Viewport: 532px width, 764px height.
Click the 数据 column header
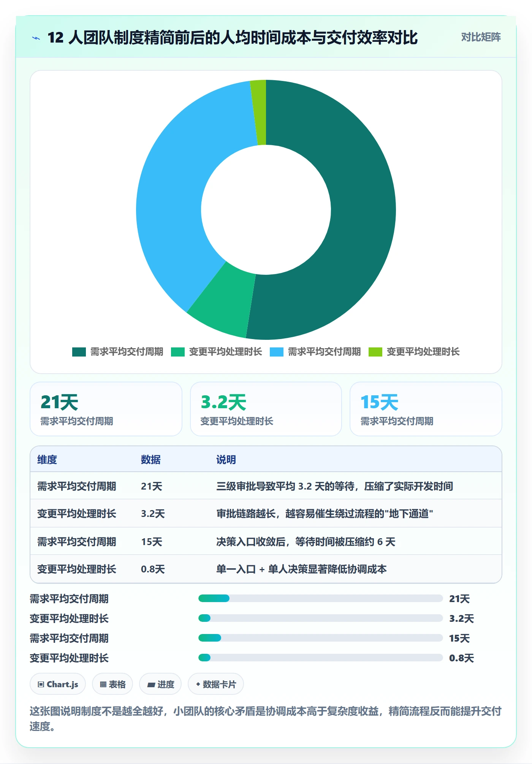[x=150, y=460]
